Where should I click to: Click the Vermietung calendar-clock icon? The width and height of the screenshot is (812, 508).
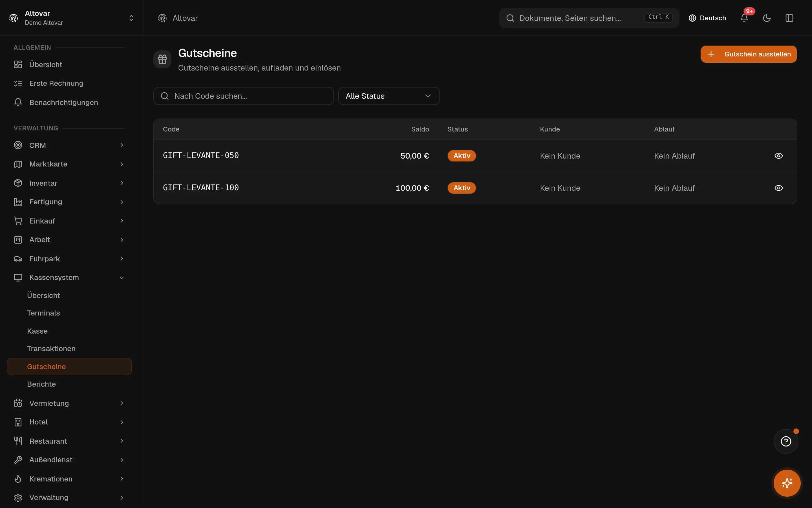pyautogui.click(x=18, y=403)
